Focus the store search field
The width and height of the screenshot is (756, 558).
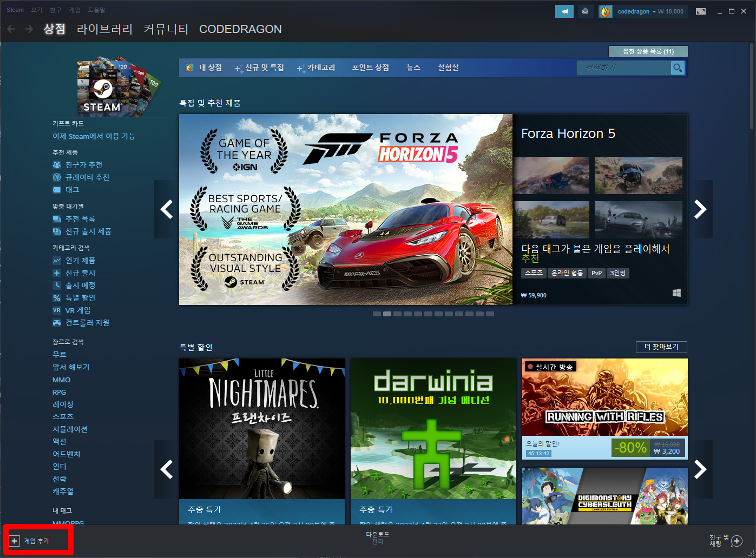pos(625,68)
